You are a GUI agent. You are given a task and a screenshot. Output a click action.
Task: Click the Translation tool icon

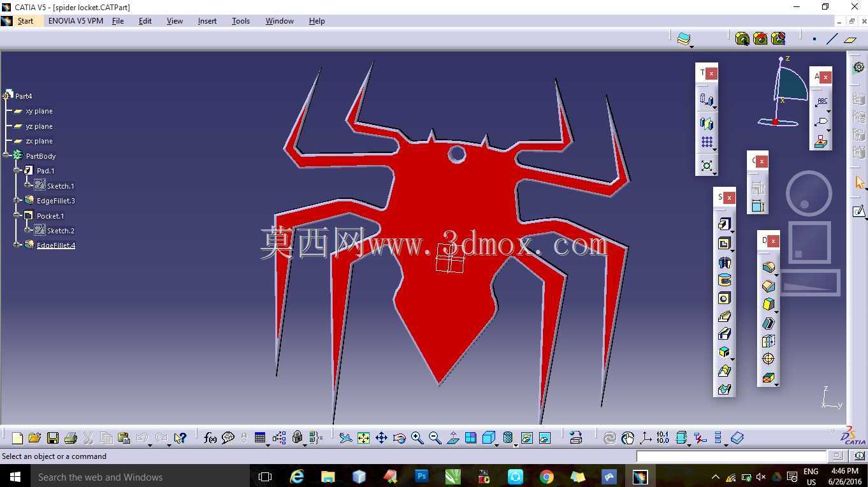coord(706,99)
